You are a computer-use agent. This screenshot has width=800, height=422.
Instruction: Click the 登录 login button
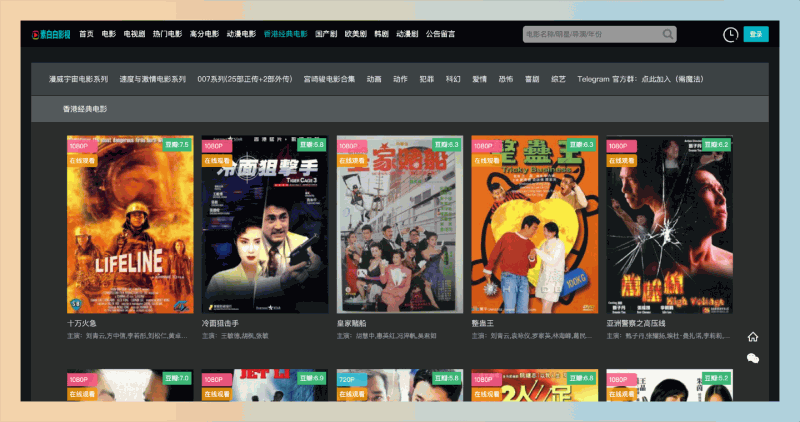click(x=756, y=34)
